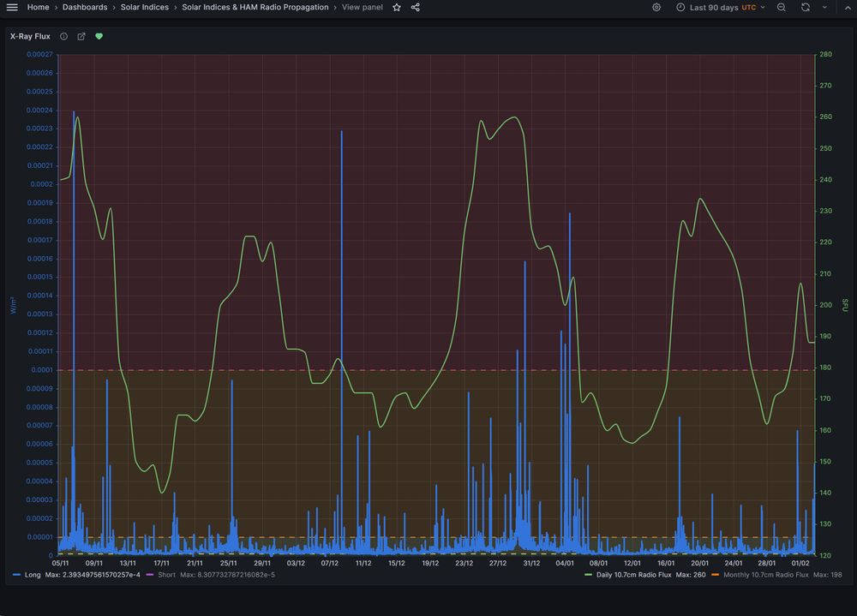Viewport: 857px width, 616px height.
Task: Open dashboard settings gear
Action: [656, 7]
